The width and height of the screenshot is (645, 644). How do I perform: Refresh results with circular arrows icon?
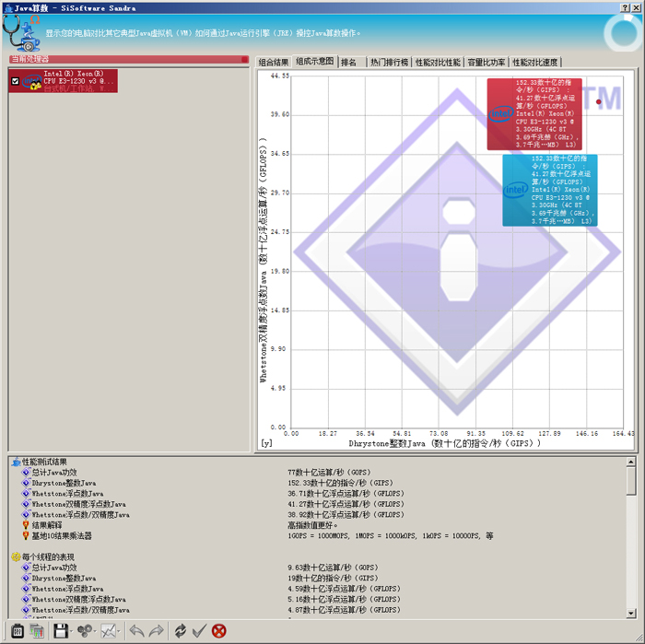tap(181, 630)
